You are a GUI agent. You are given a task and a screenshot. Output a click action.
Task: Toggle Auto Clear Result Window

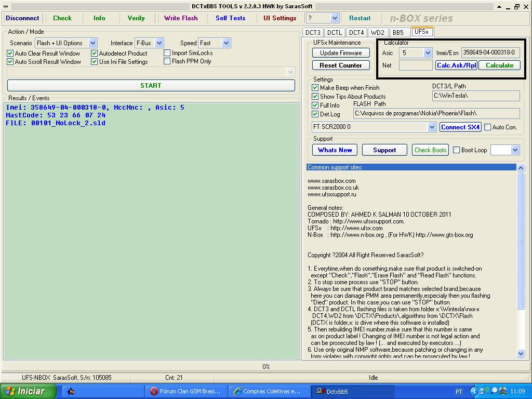click(10, 54)
